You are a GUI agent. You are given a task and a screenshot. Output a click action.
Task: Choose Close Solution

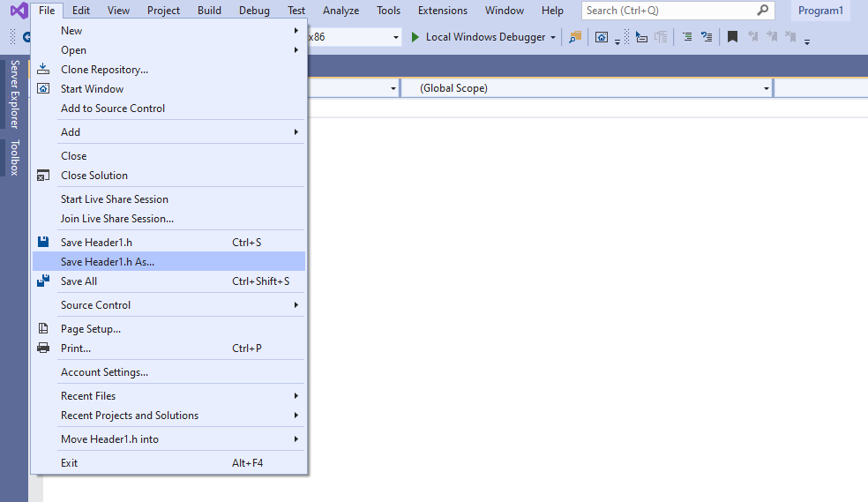pos(168,175)
